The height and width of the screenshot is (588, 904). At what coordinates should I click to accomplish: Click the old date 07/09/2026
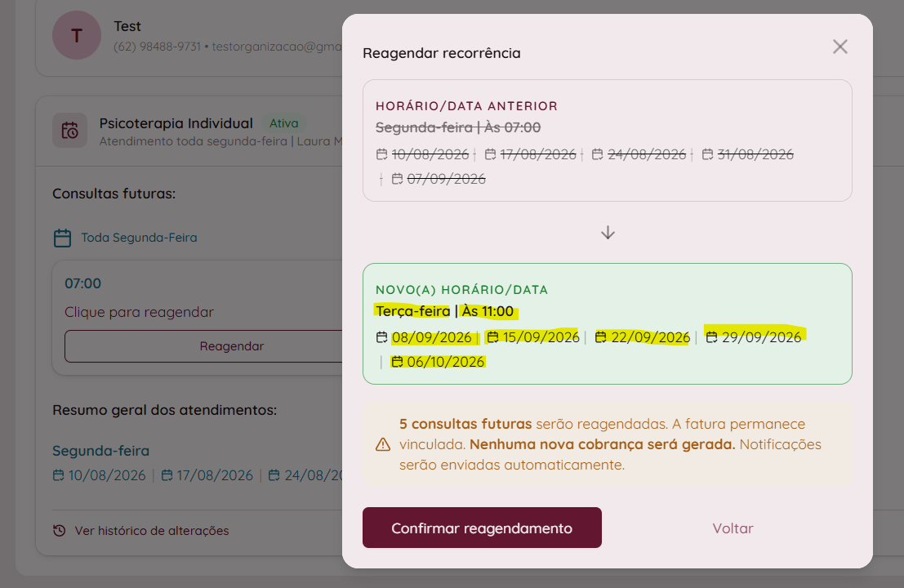point(446,180)
